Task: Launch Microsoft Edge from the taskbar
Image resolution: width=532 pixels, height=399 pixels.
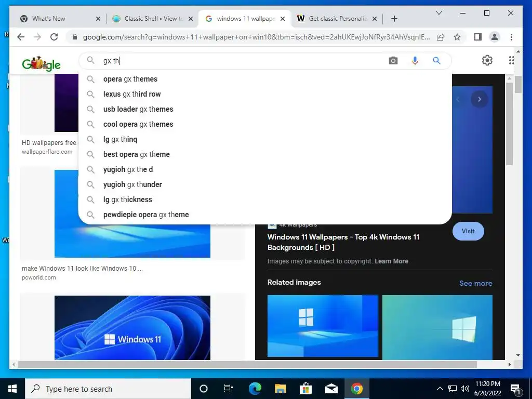Action: click(255, 389)
